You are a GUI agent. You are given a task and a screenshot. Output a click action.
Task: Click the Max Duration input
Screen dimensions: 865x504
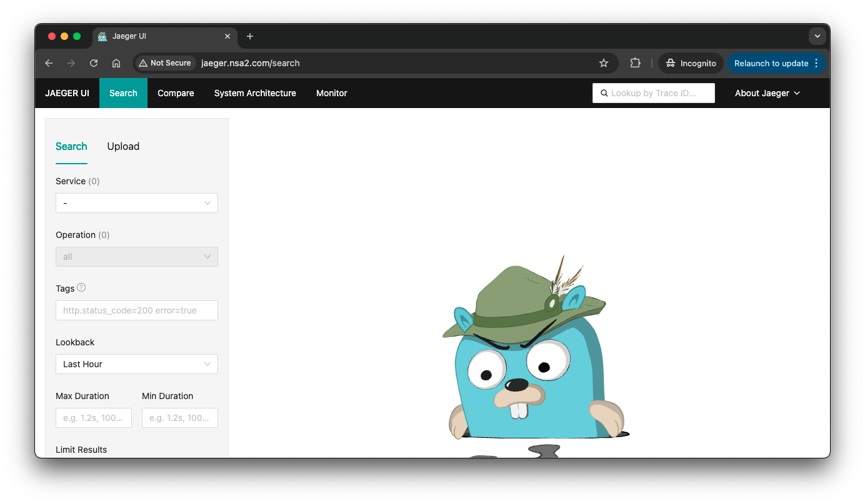[94, 418]
